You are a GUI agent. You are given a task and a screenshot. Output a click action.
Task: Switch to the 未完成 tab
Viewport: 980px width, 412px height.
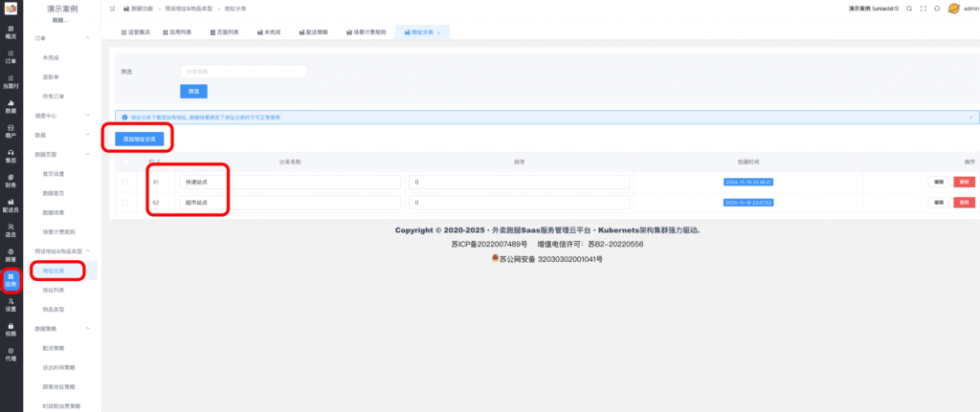268,33
